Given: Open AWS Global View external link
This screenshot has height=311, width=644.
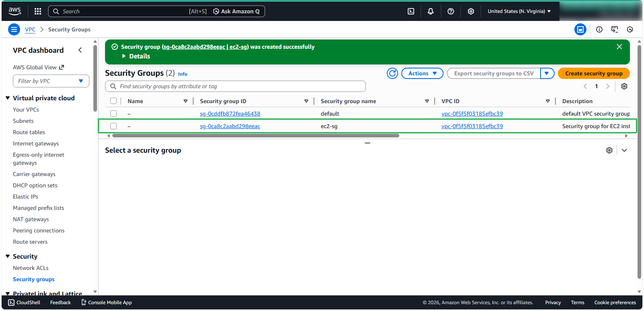Looking at the screenshot, I should tap(38, 67).
